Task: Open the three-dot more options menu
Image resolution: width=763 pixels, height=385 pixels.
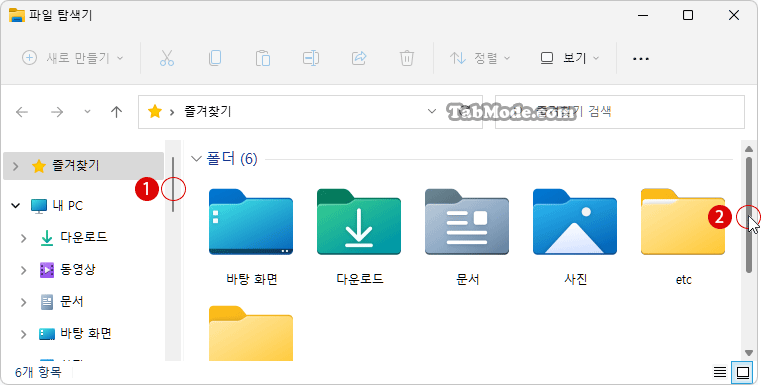Action: (x=640, y=58)
